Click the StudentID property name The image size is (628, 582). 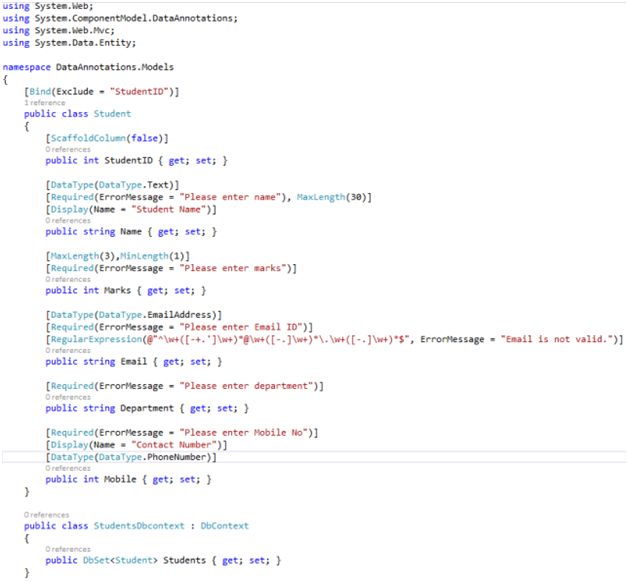[x=129, y=161]
